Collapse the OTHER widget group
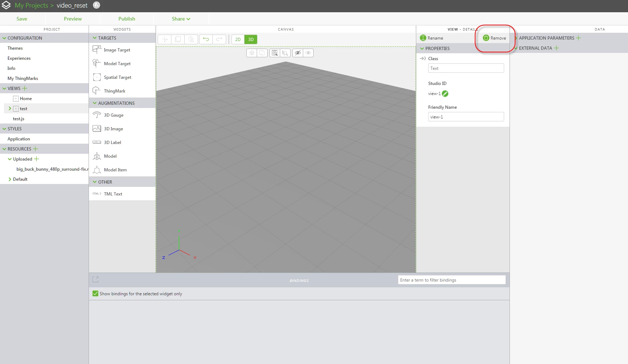 (x=95, y=182)
